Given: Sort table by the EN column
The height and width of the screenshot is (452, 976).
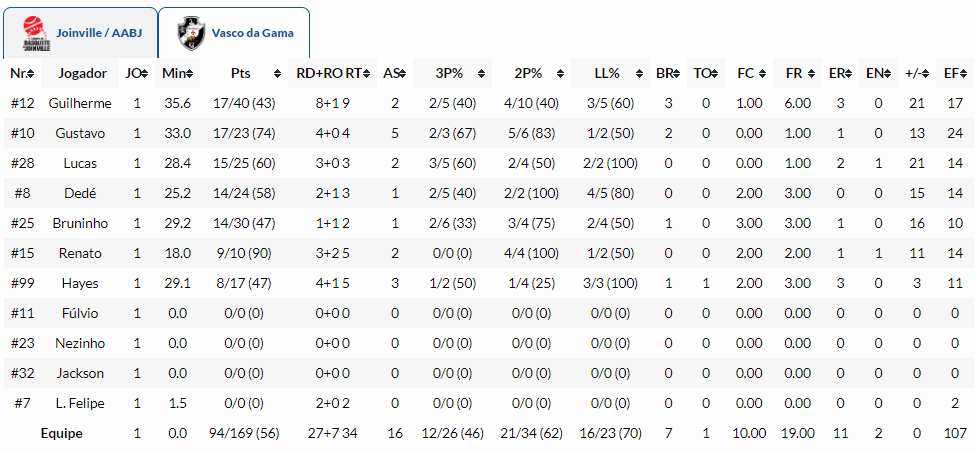Looking at the screenshot, I should click(885, 74).
